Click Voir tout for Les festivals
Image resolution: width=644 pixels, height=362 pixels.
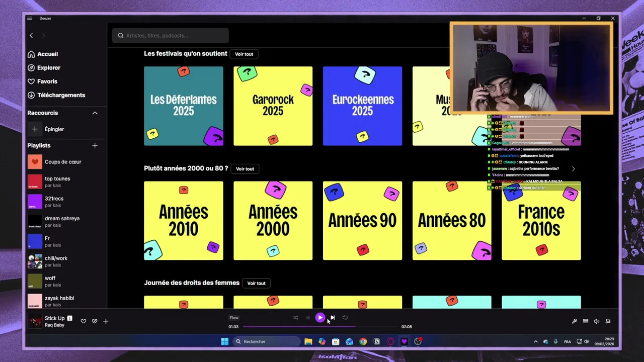(244, 54)
